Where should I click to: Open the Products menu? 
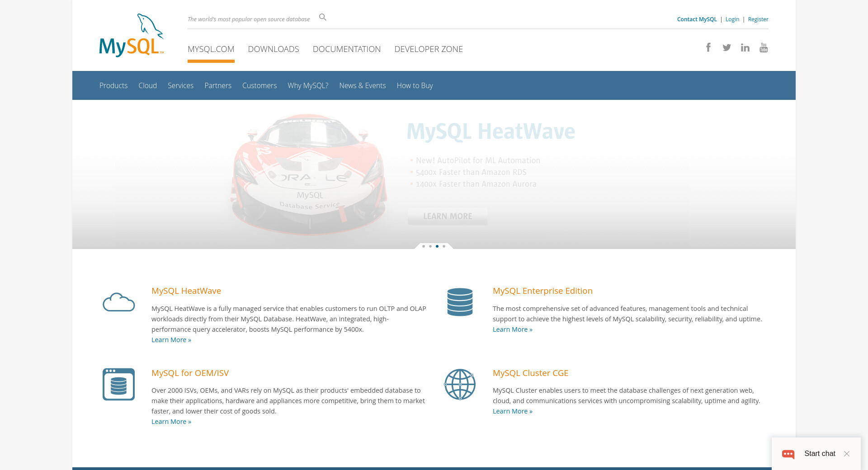(113, 85)
